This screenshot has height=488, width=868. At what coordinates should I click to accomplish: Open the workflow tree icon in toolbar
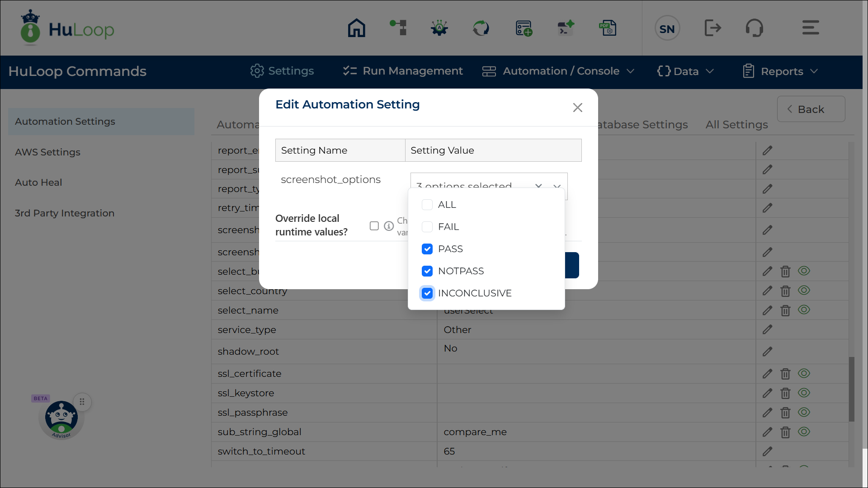pyautogui.click(x=398, y=28)
